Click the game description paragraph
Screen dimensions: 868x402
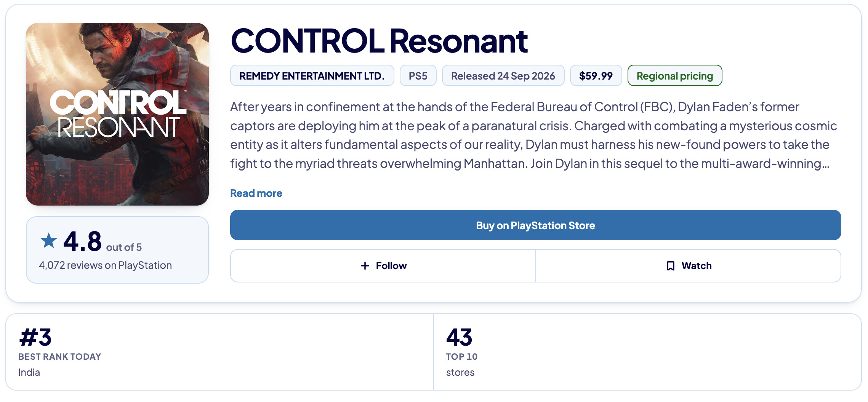pos(533,135)
